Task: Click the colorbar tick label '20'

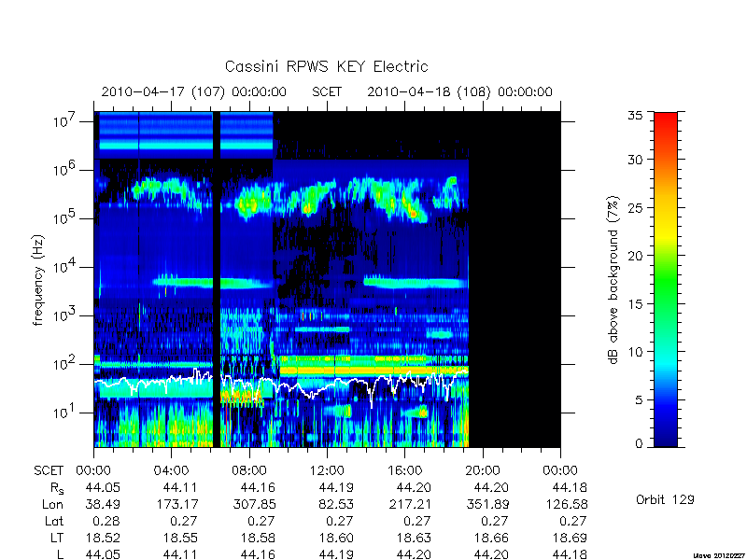Action: tap(636, 256)
